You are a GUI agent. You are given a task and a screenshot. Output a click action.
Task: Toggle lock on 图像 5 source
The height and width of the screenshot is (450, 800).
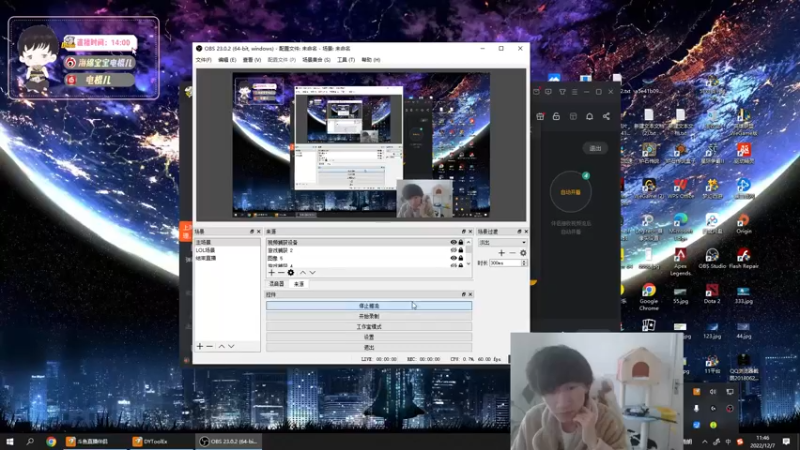[x=461, y=258]
